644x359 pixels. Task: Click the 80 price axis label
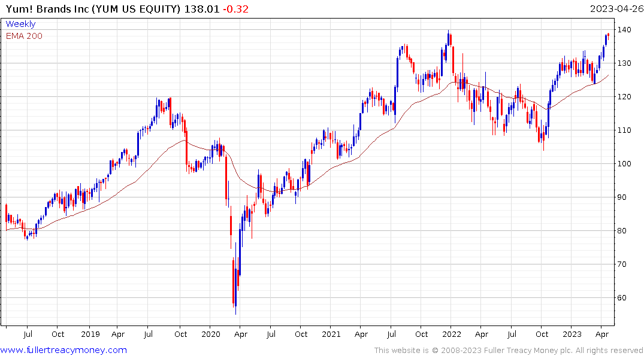click(x=622, y=230)
